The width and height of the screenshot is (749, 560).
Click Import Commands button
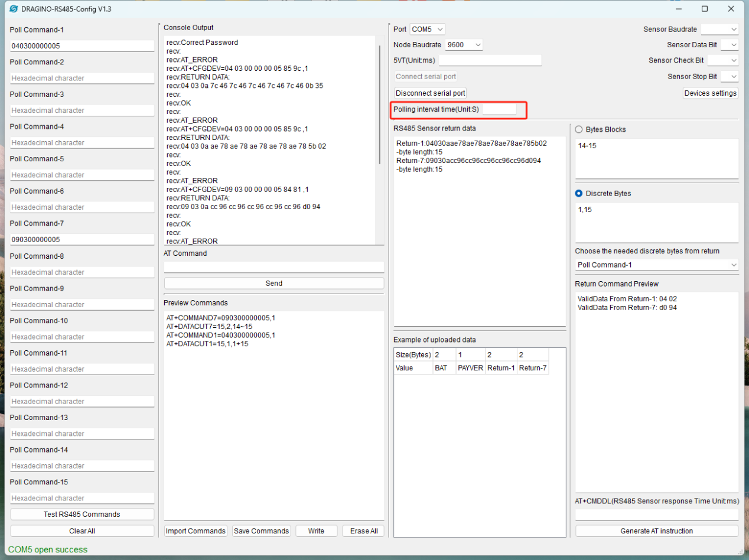196,531
